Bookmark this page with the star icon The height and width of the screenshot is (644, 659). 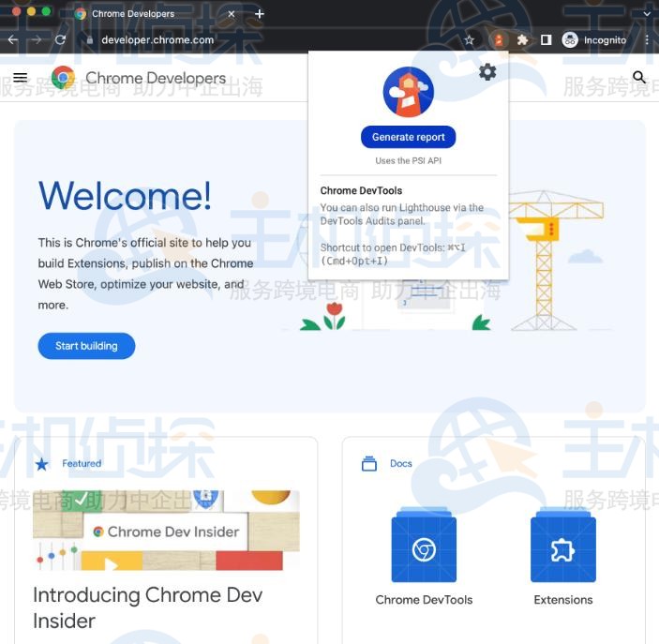[469, 40]
